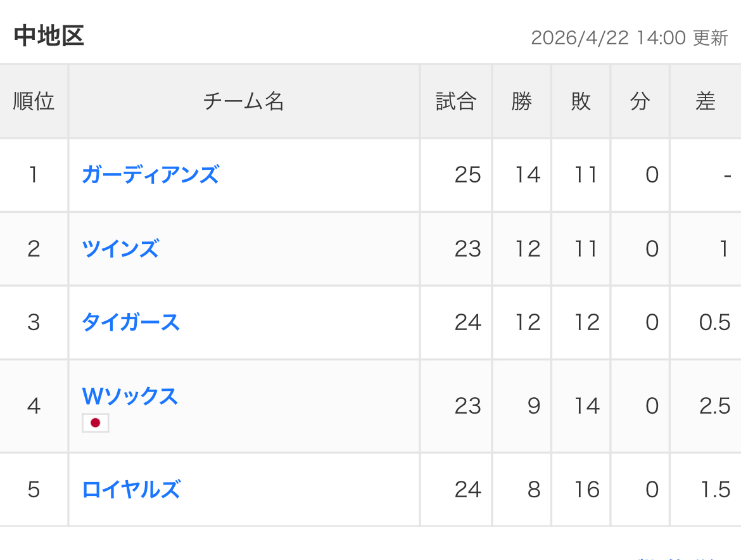The height and width of the screenshot is (560, 741).
Task: Click the 勝 column header
Action: point(521,101)
